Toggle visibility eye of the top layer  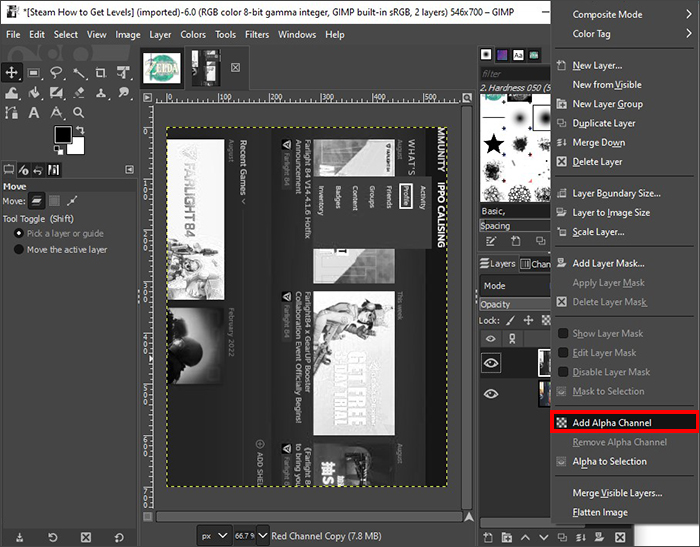coord(491,365)
